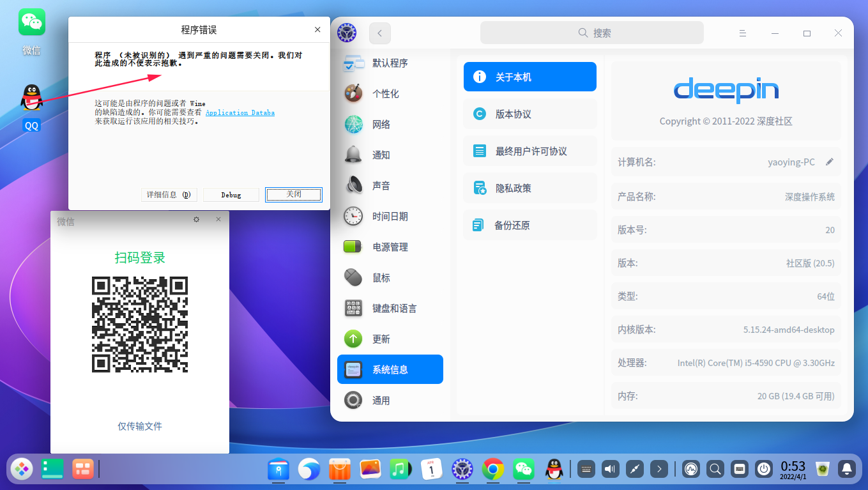Open the Application Database link in the error dialog
868x490 pixels.
tap(240, 112)
